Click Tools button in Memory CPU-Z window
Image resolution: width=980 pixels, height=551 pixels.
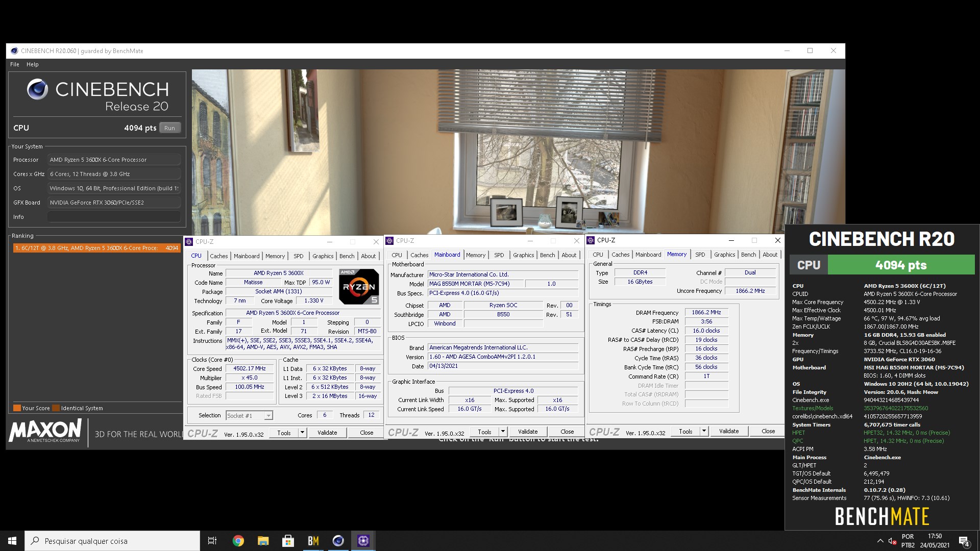(x=686, y=431)
